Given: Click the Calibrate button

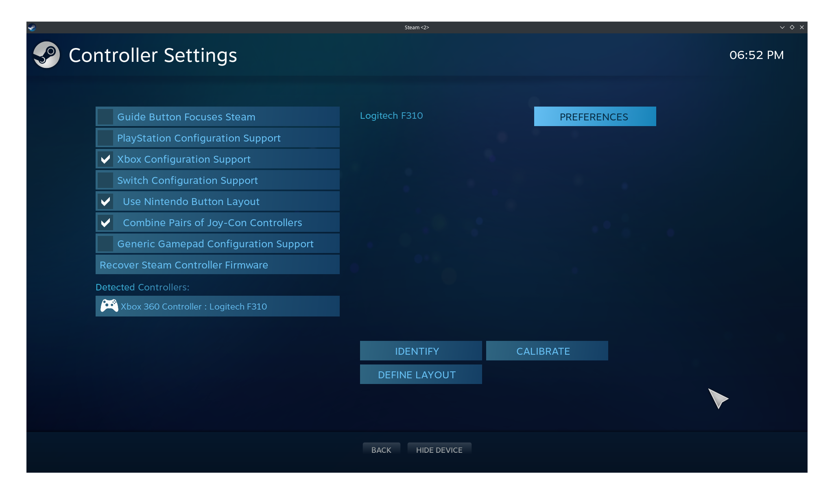Looking at the screenshot, I should point(547,351).
